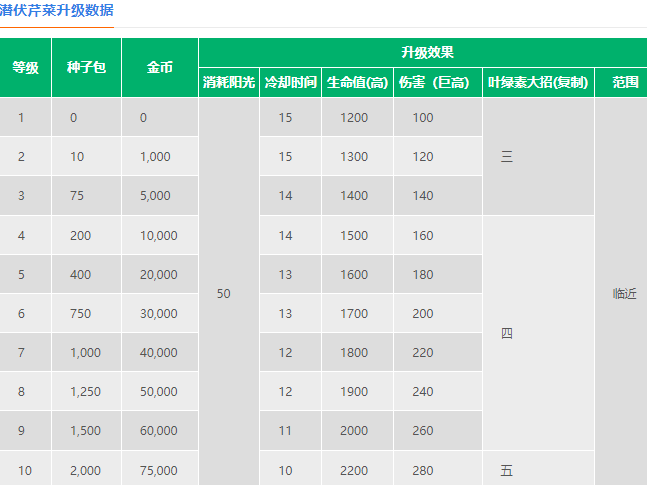Viewport: 647px width, 485px height.
Task: Click the 1800 health cell
Action: tap(357, 353)
